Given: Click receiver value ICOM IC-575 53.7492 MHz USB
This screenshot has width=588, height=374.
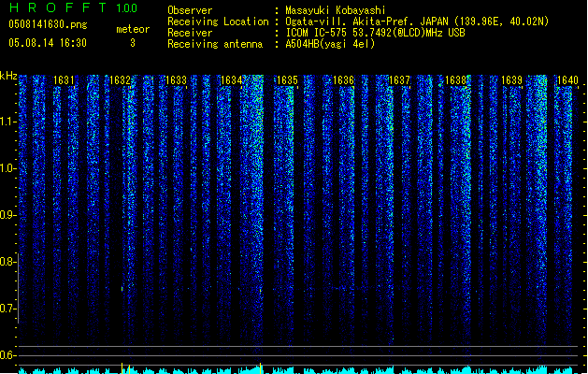Looking at the screenshot, I should tap(375, 33).
